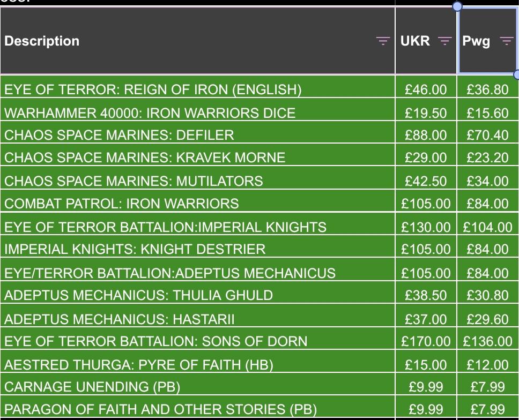
Task: Select PARAGON OF FAITH AND OTHER STORIES cell
Action: click(x=160, y=410)
